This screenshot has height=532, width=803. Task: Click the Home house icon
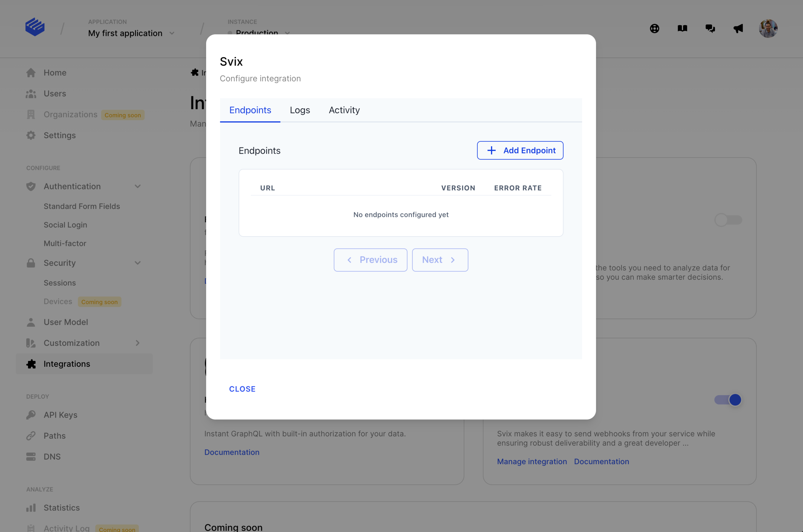point(31,72)
